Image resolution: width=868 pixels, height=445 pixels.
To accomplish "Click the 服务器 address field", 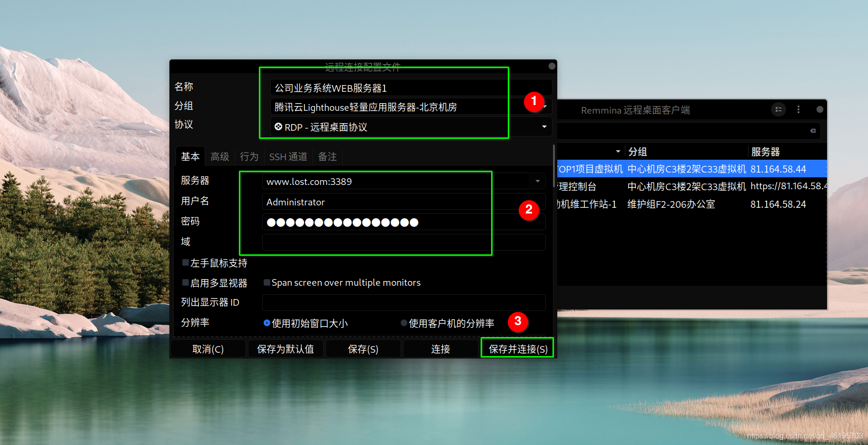I will [396, 181].
